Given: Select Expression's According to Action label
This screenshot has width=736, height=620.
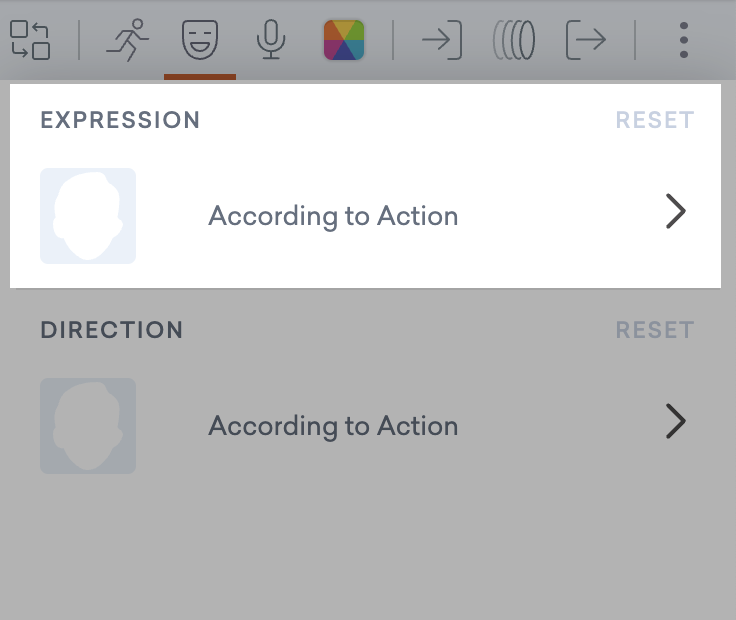Looking at the screenshot, I should pos(333,216).
